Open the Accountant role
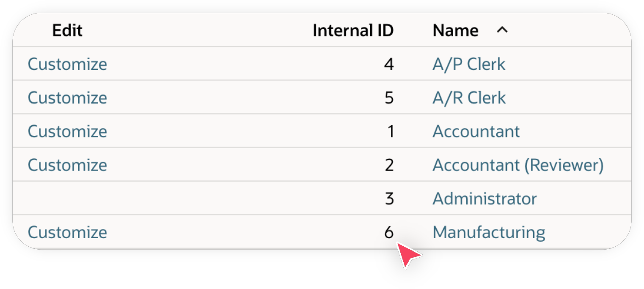This screenshot has width=644, height=289. 476,131
